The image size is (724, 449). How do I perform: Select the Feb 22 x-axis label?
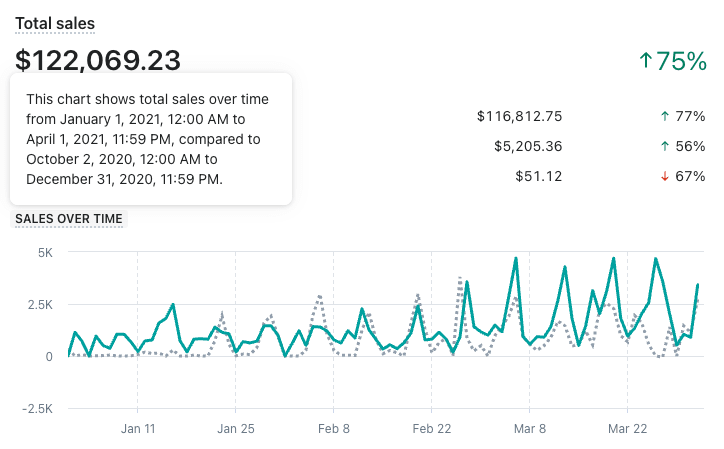tap(431, 428)
